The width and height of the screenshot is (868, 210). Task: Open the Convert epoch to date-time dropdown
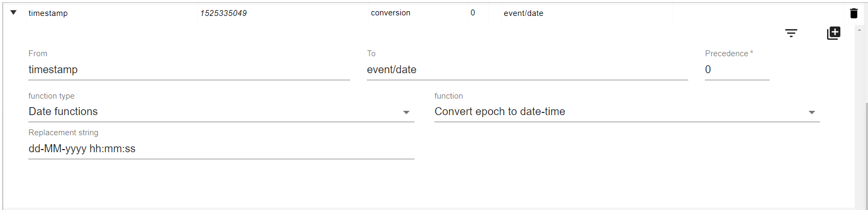pos(627,111)
